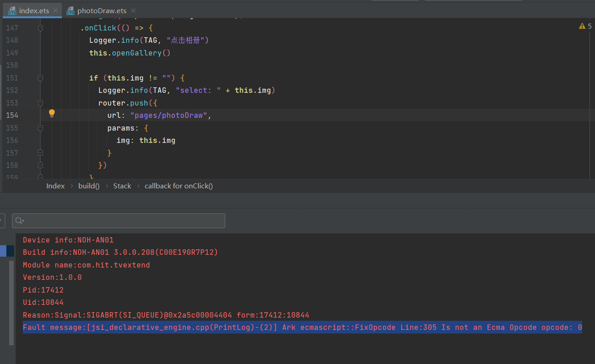Click line number 150 in gutter
Screen dimensions: 595x364
[12, 65]
